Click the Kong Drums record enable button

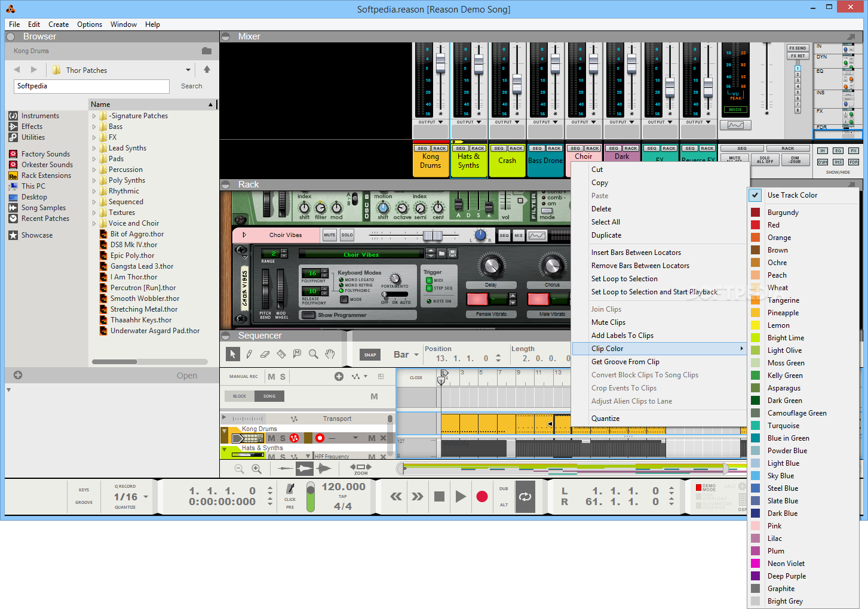pos(320,438)
